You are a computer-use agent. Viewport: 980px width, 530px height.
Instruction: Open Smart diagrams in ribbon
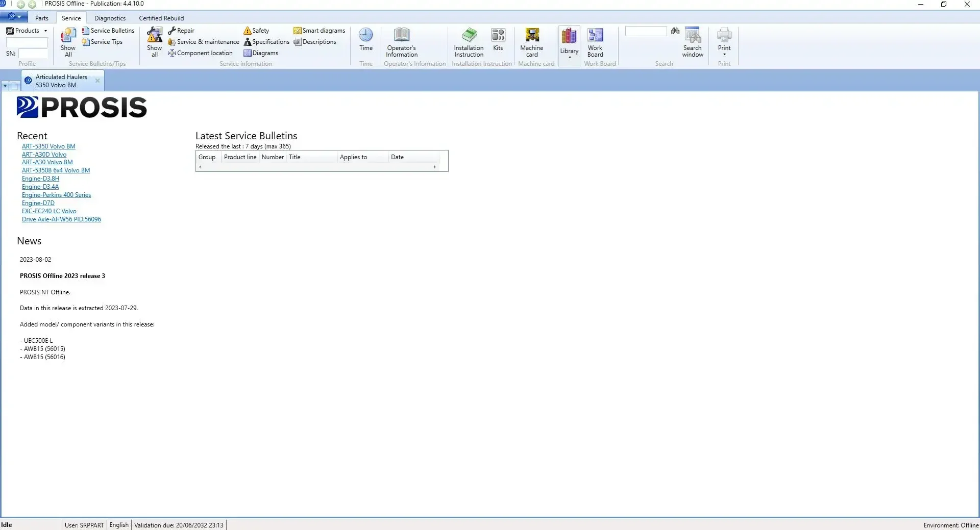pyautogui.click(x=320, y=31)
